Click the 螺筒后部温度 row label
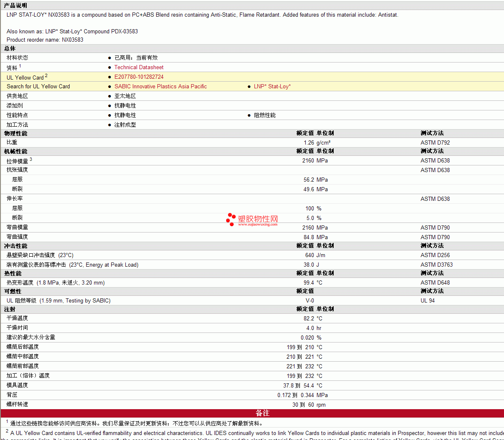The height and width of the screenshot is (440, 504). coord(22,347)
